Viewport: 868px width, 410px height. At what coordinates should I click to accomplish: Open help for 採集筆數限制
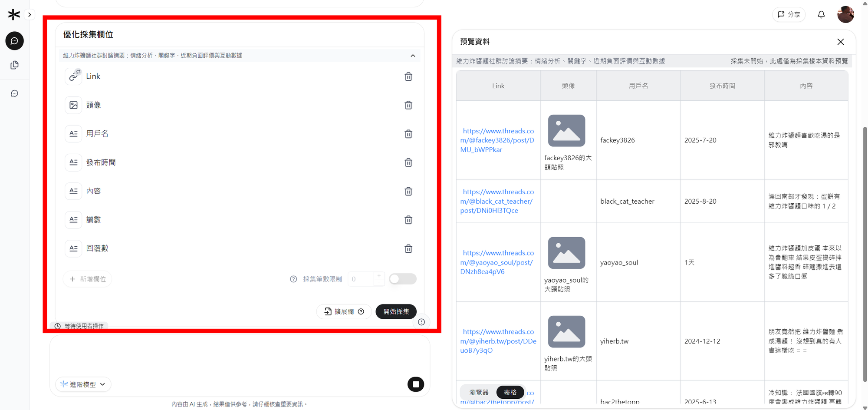coord(293,279)
